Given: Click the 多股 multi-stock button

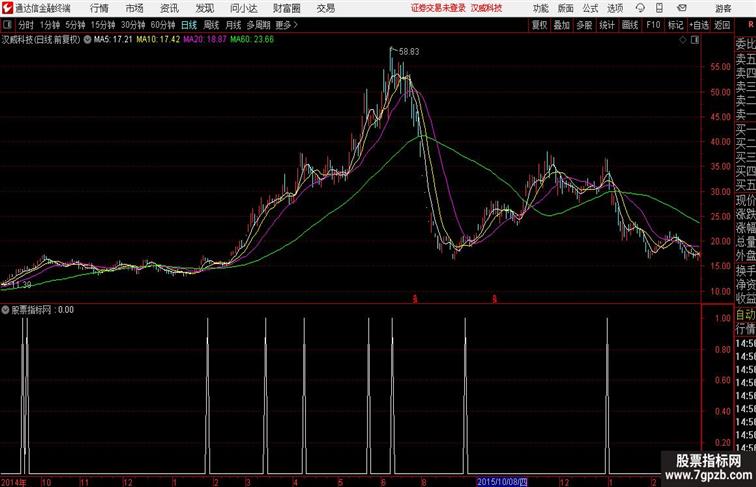Looking at the screenshot, I should 584,25.
